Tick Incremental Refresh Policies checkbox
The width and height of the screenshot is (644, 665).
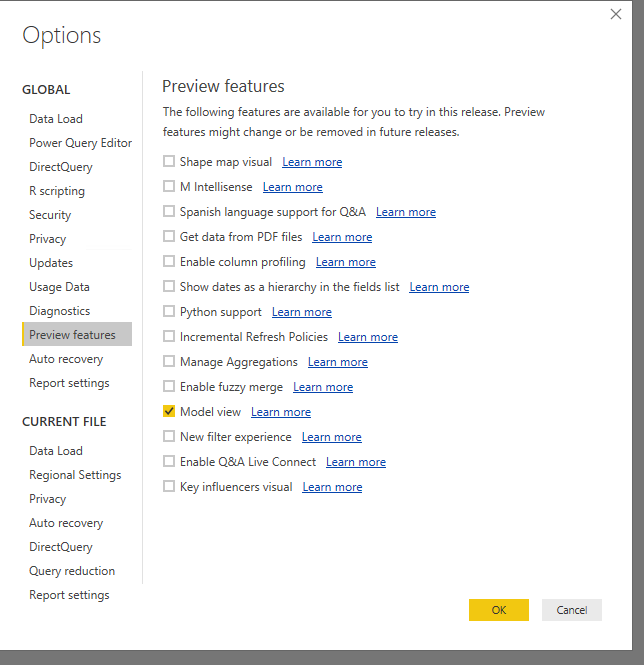coord(169,336)
